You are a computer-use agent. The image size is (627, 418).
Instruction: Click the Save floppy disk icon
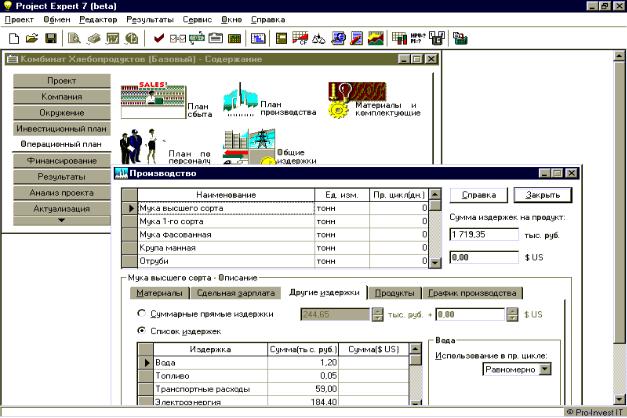[51, 38]
